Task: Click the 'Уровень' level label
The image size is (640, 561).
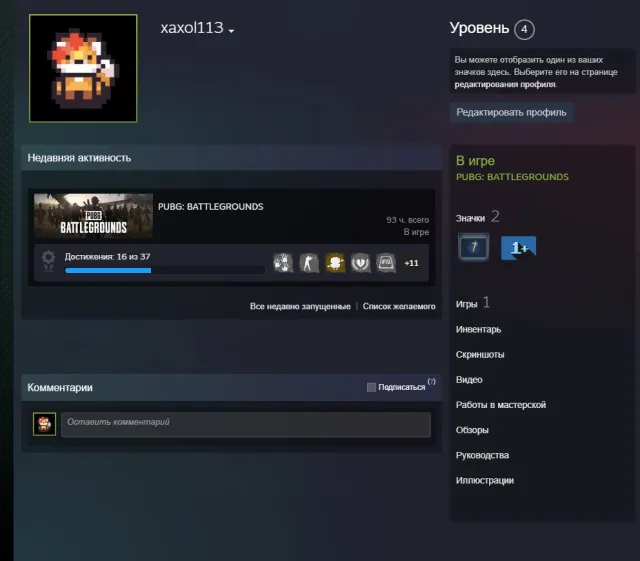Action: click(479, 28)
